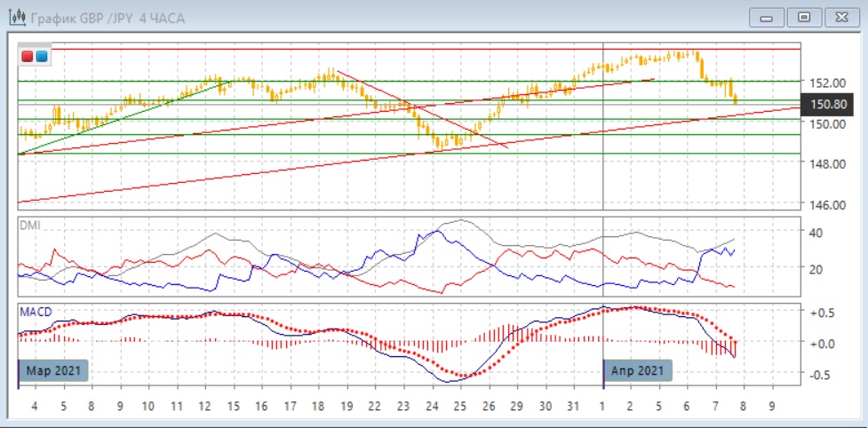Click the MACD scale value +0.5
868x428 pixels.
click(x=822, y=313)
